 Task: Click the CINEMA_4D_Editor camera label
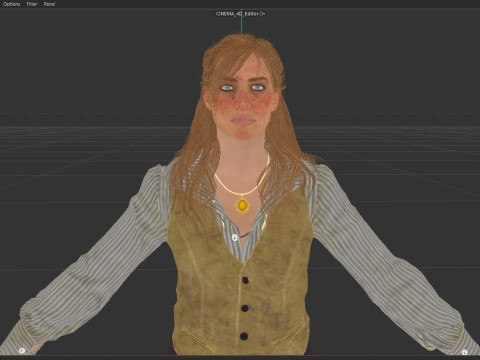(237, 14)
